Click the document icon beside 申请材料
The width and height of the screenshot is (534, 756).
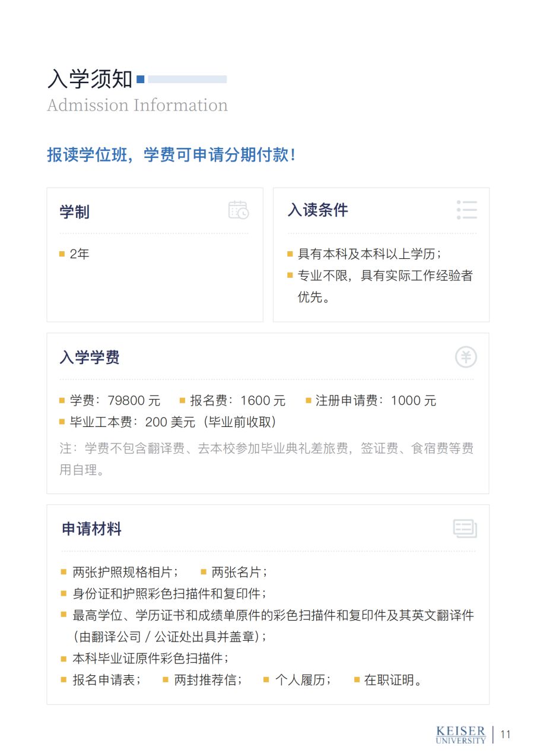[465, 528]
